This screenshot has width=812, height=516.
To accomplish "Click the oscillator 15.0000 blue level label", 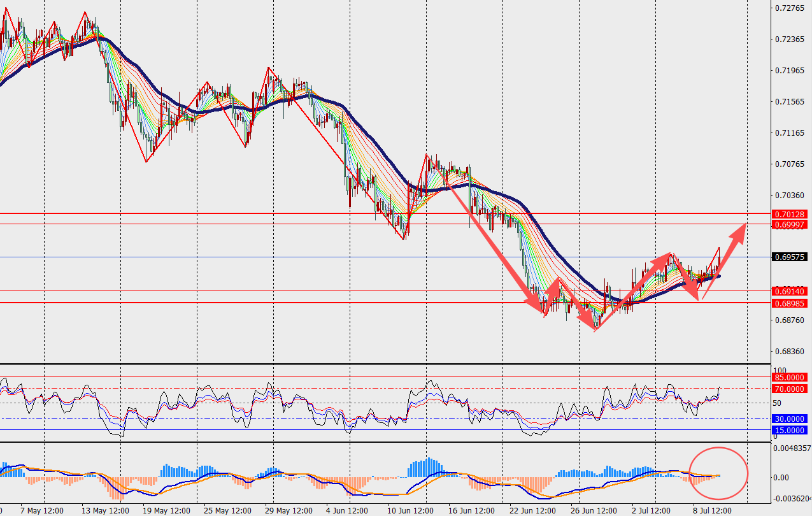I will point(790,430).
